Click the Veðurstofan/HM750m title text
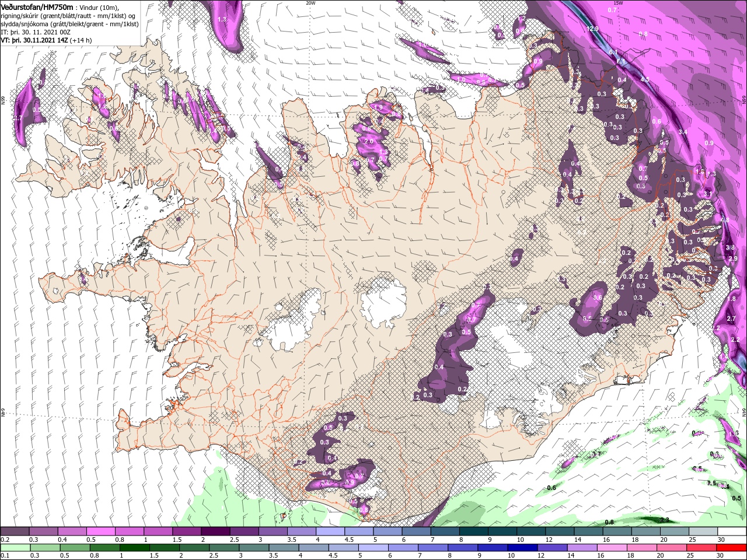The width and height of the screenshot is (747, 560). point(37,6)
